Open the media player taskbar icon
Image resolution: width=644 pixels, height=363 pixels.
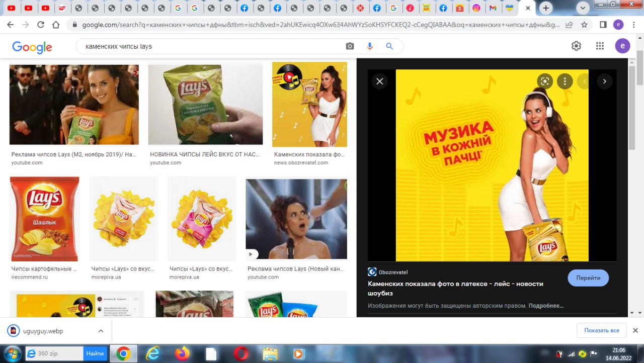click(x=298, y=354)
